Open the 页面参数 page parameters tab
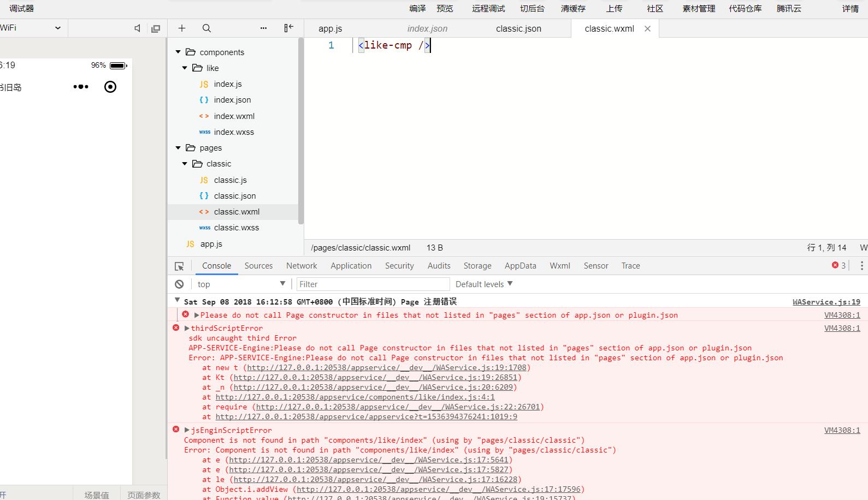The width and height of the screenshot is (868, 500). [x=144, y=495]
